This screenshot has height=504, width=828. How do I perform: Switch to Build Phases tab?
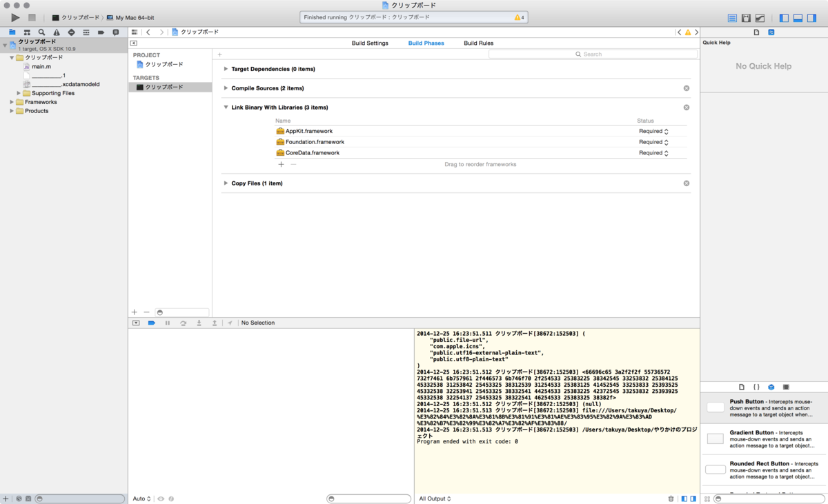426,43
